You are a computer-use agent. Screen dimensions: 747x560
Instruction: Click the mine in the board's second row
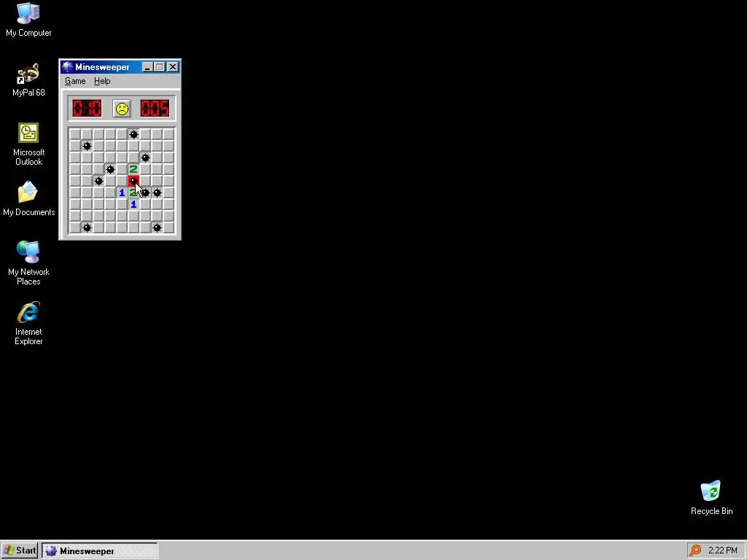click(87, 146)
